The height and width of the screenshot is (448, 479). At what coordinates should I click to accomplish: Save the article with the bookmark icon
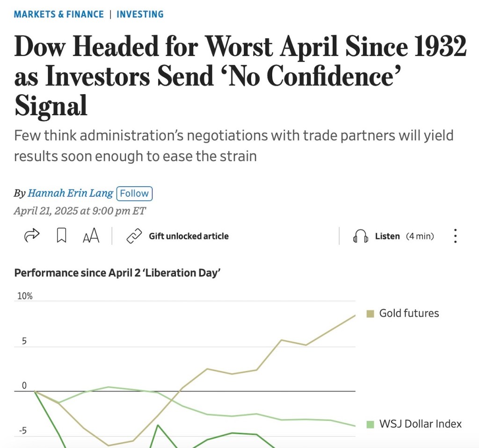click(x=61, y=236)
